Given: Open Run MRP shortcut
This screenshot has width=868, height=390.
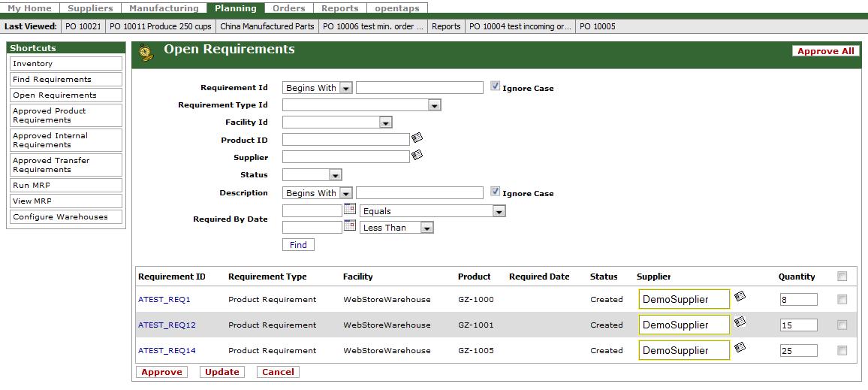Looking at the screenshot, I should [66, 186].
